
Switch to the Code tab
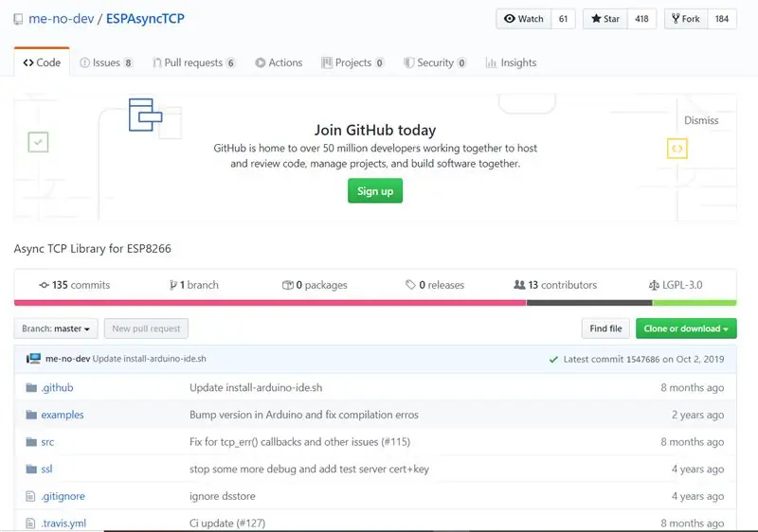pyautogui.click(x=42, y=62)
